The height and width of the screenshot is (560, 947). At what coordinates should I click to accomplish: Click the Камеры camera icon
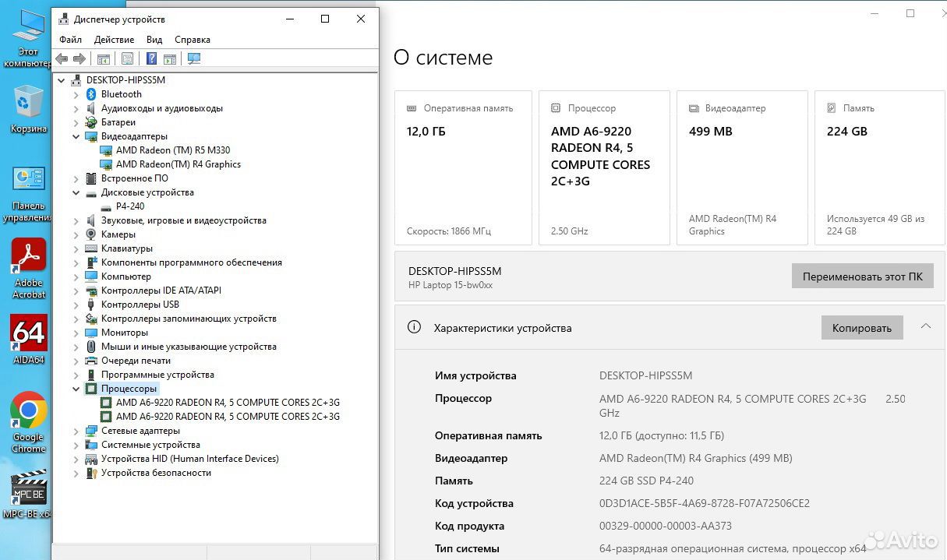[x=91, y=234]
